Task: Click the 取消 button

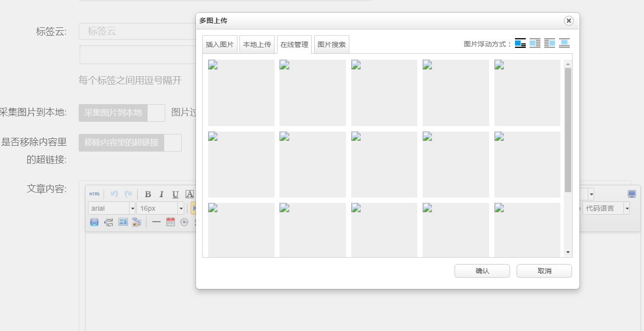Action: 544,271
